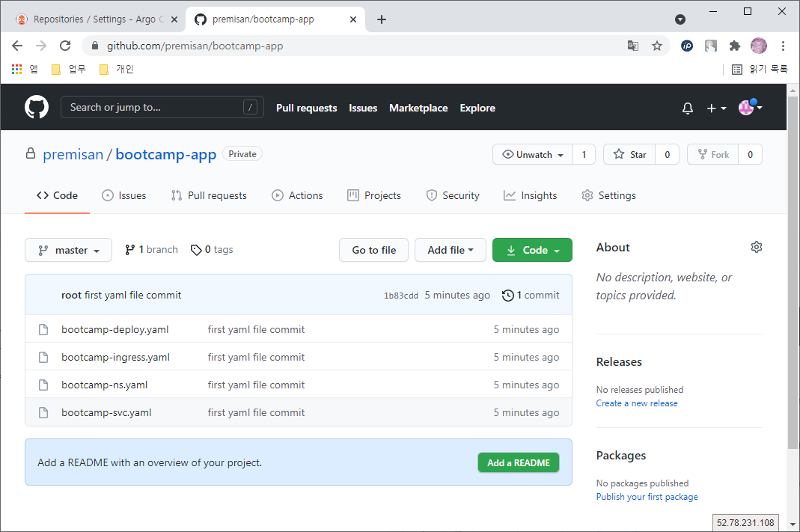Viewport: 800px width, 532px height.
Task: Open the premisan owner link
Action: pos(73,154)
